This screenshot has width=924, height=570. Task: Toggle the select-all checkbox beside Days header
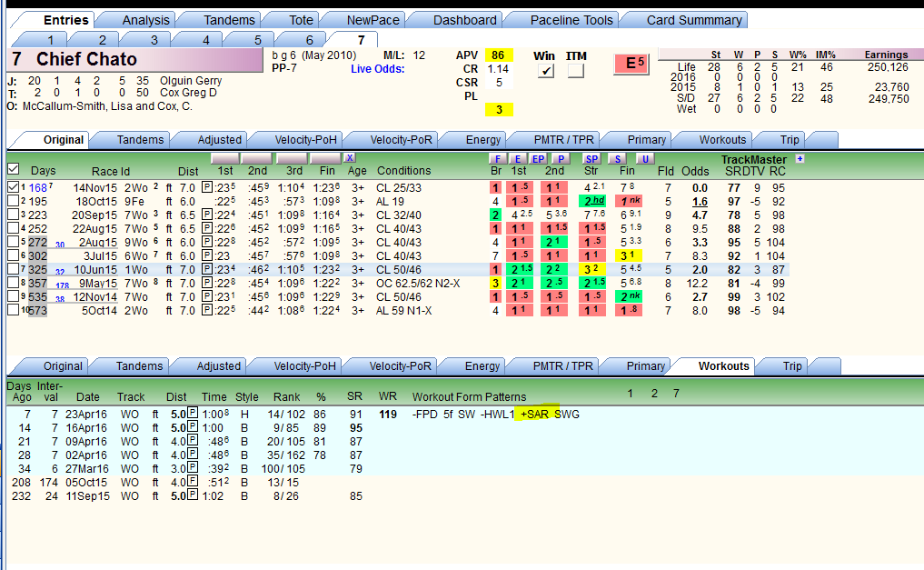coord(13,169)
